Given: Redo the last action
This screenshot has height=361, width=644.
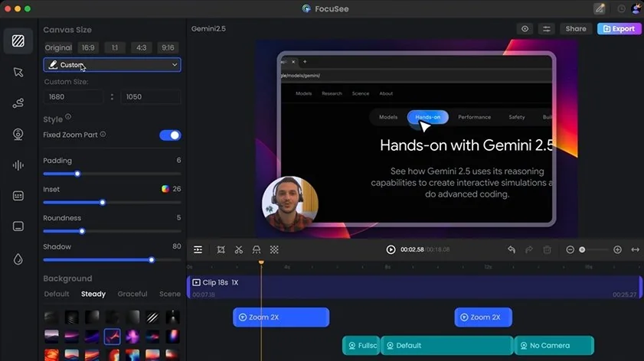Looking at the screenshot, I should tap(529, 249).
